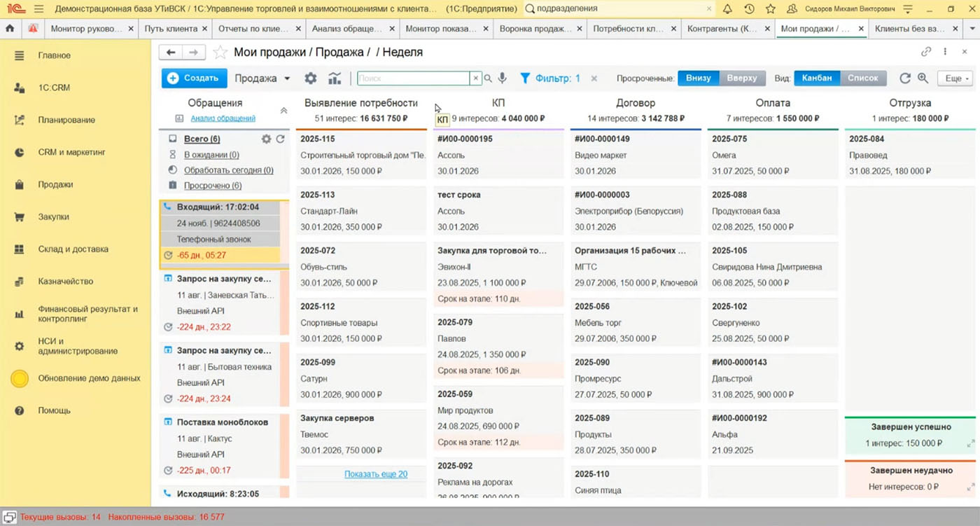Open the Продажа dropdown

coord(262,78)
